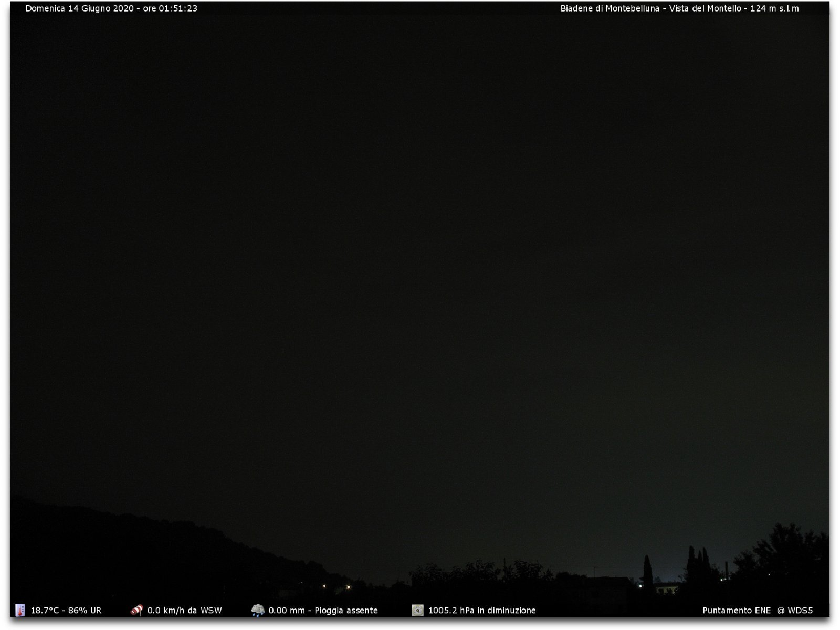
Task: Click the '18.7°C - 86% UR' reading
Action: coord(66,611)
